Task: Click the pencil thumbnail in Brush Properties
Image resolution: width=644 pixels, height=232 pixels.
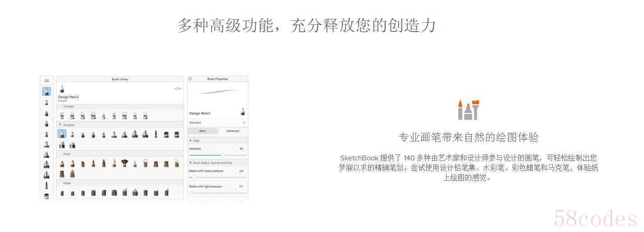Action: click(x=242, y=111)
